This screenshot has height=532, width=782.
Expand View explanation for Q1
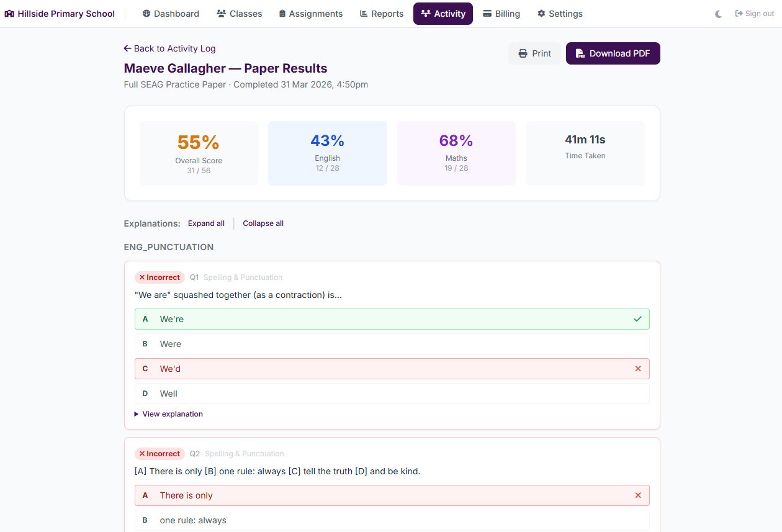point(169,414)
